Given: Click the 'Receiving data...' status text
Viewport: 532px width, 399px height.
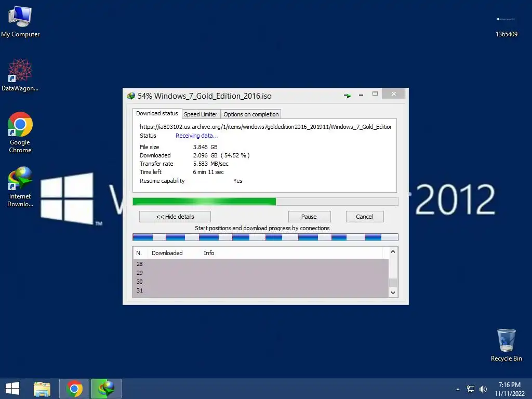Looking at the screenshot, I should click(x=197, y=136).
